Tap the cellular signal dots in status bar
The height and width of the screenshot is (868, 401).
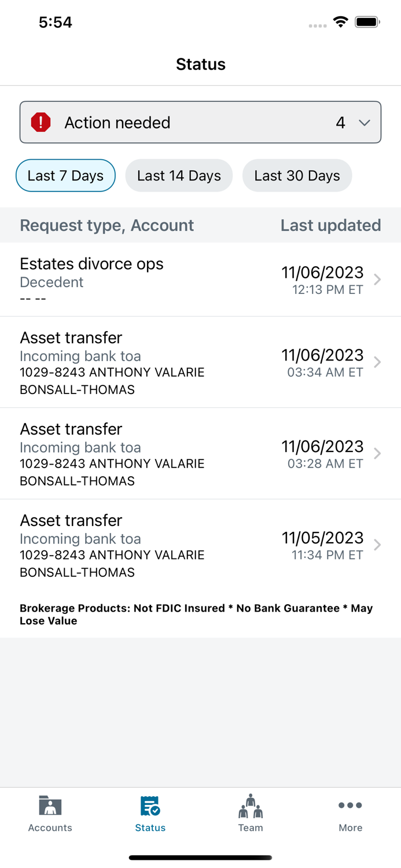[317, 25]
